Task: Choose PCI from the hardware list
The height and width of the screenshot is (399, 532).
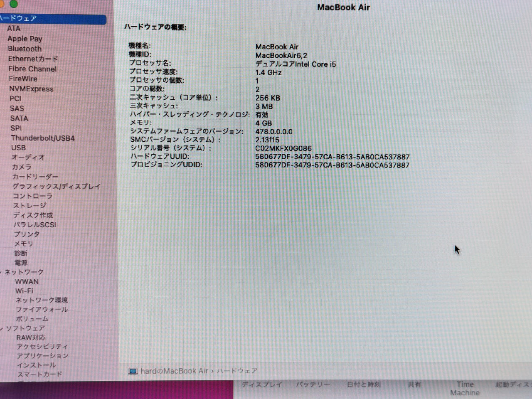Action: 15,99
